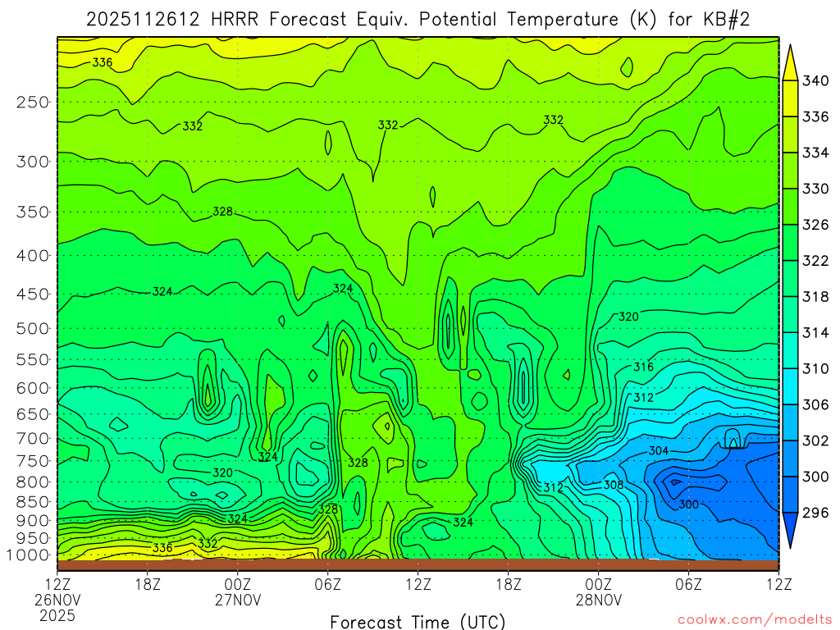Click the yellow colorbar arrow above 340
The width and height of the screenshot is (840, 630).
[790, 64]
